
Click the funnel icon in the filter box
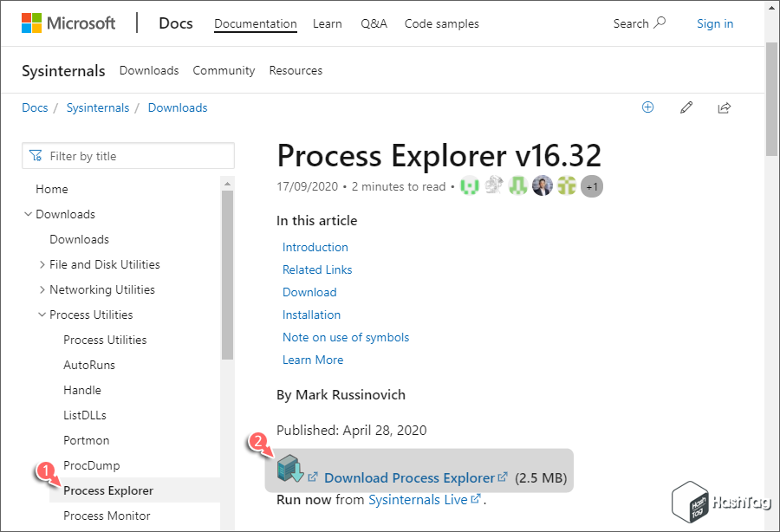(x=35, y=155)
